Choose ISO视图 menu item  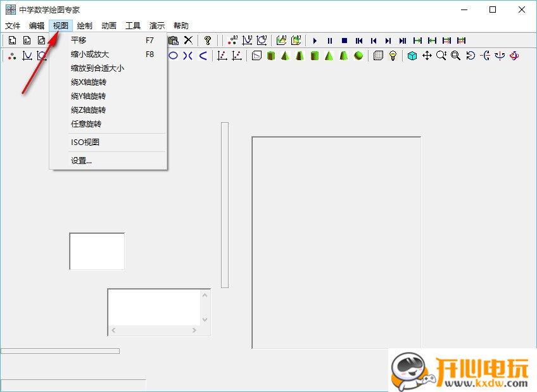tap(85, 142)
